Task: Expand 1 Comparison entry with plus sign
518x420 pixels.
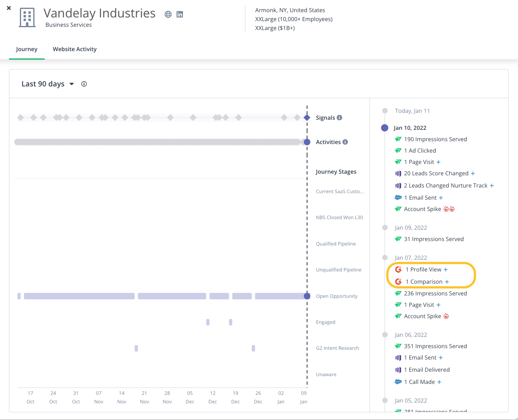Action: pyautogui.click(x=447, y=282)
